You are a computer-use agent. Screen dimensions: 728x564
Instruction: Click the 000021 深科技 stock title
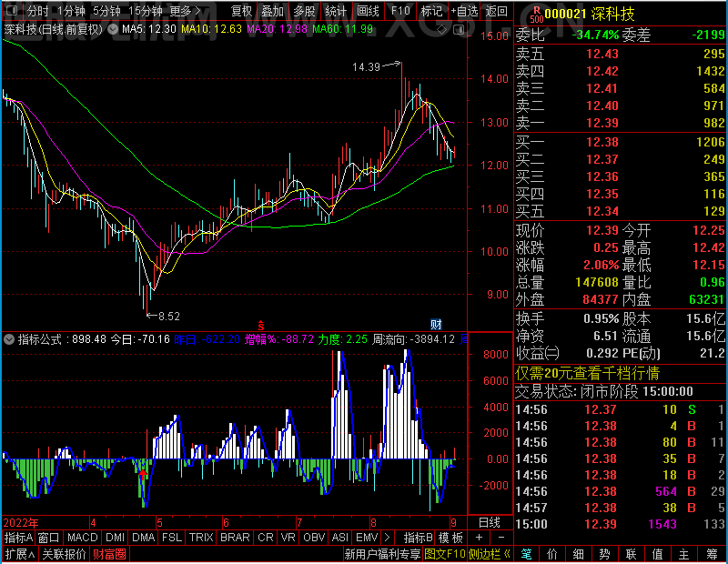click(589, 14)
